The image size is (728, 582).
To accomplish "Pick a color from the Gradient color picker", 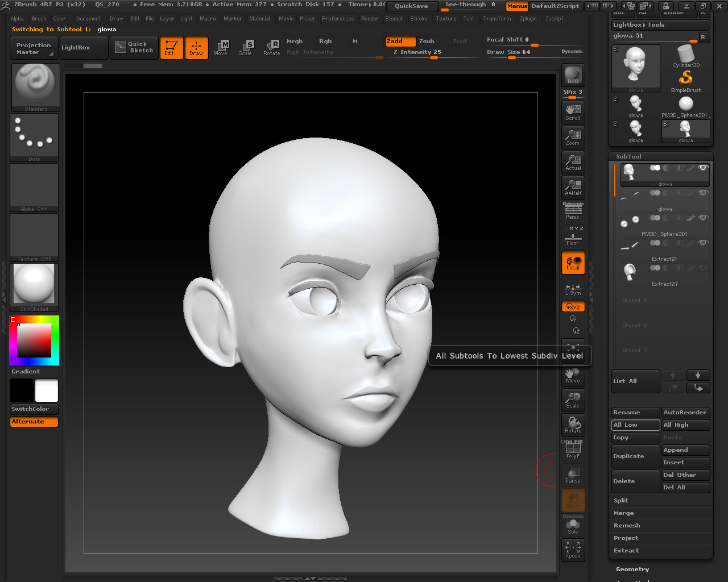I will click(x=34, y=340).
